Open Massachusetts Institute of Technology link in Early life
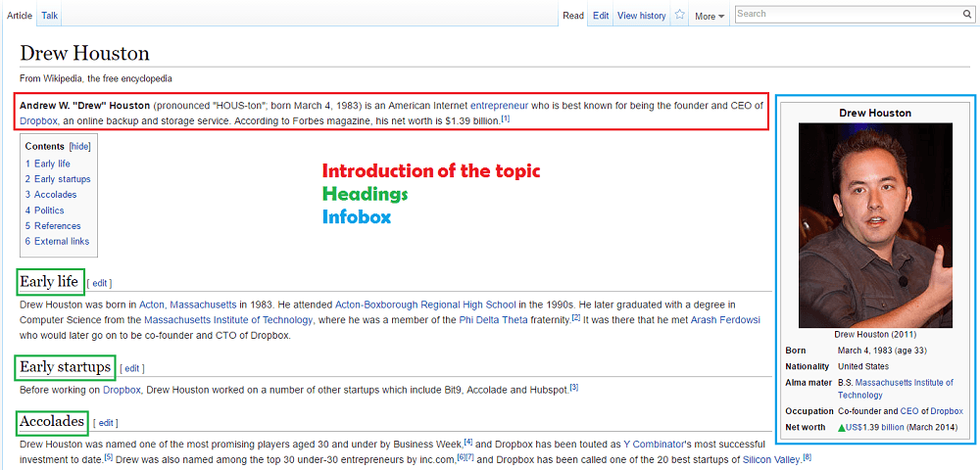The image size is (980, 470). pos(228,319)
